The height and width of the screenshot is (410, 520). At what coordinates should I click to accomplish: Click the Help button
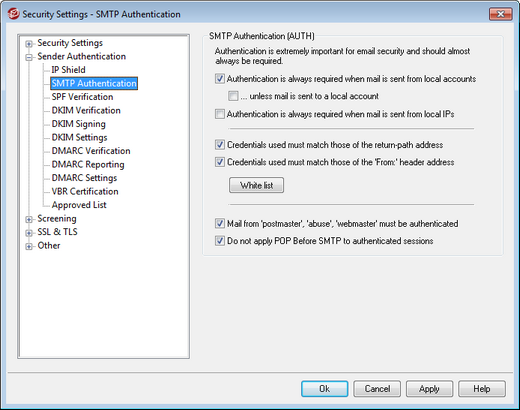(482, 389)
